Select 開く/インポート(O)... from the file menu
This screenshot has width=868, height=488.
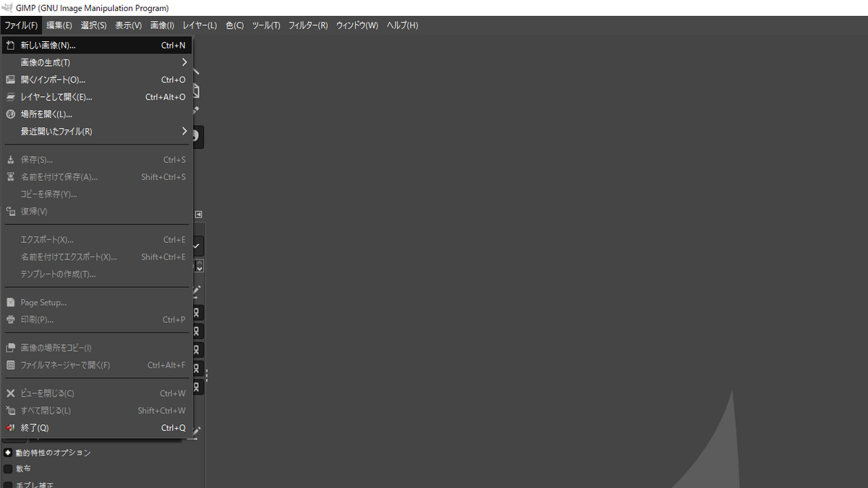coord(97,80)
